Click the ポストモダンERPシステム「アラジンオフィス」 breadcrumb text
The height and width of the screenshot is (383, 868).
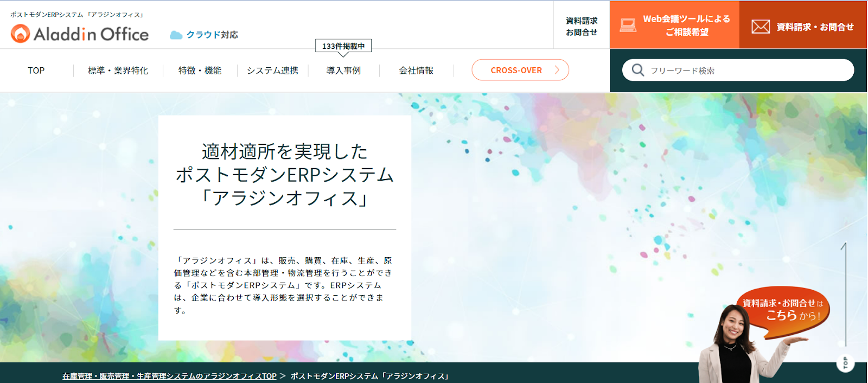click(x=370, y=376)
